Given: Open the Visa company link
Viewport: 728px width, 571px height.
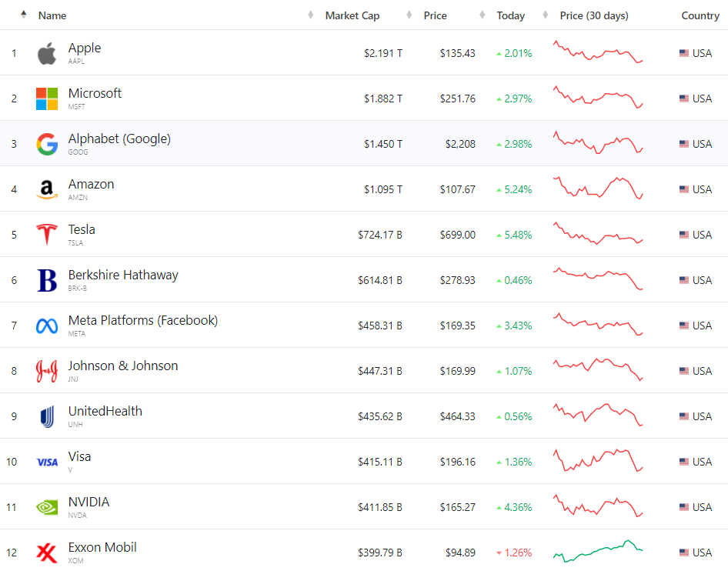Looking at the screenshot, I should tap(80, 457).
